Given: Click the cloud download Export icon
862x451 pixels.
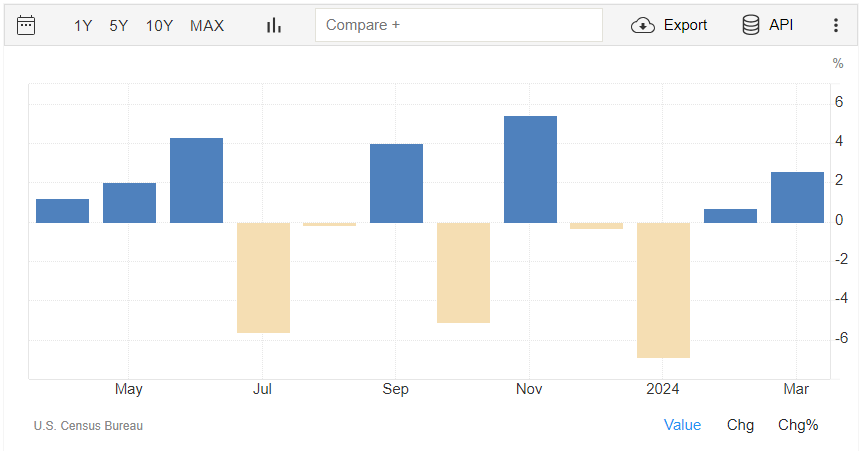Looking at the screenshot, I should [642, 25].
